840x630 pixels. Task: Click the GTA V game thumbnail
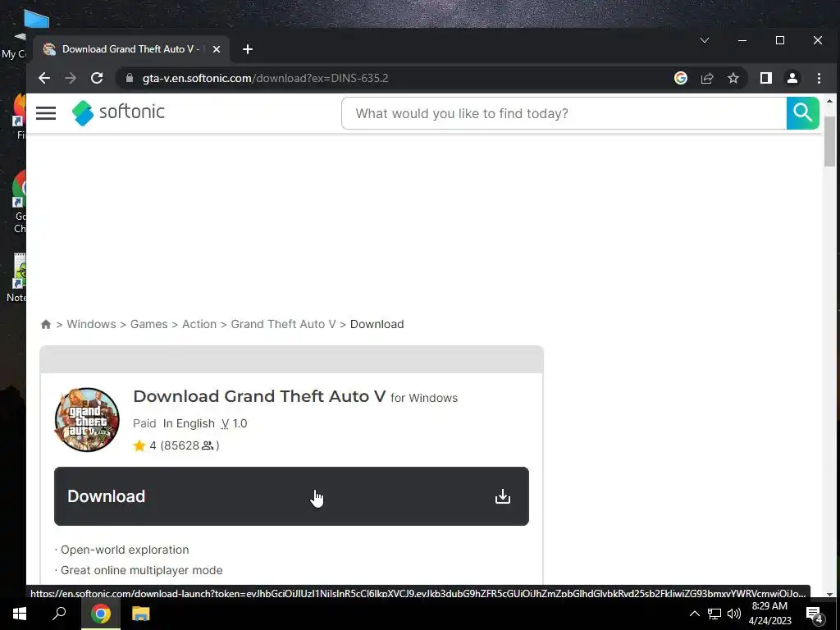tap(87, 419)
